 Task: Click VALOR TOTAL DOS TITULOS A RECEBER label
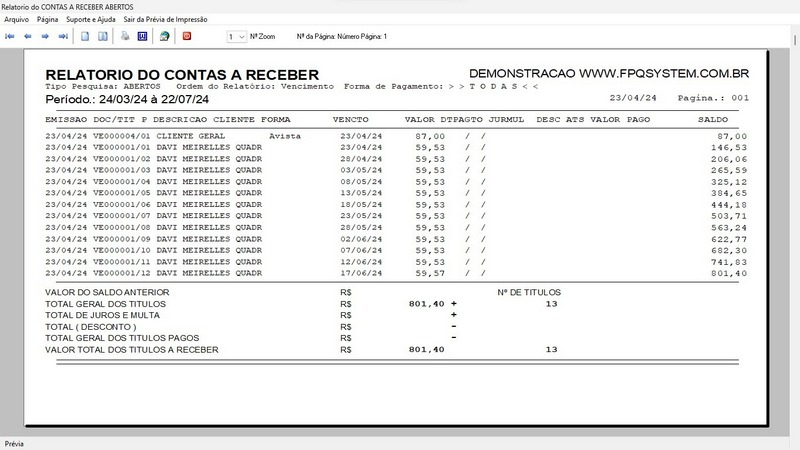tap(132, 350)
